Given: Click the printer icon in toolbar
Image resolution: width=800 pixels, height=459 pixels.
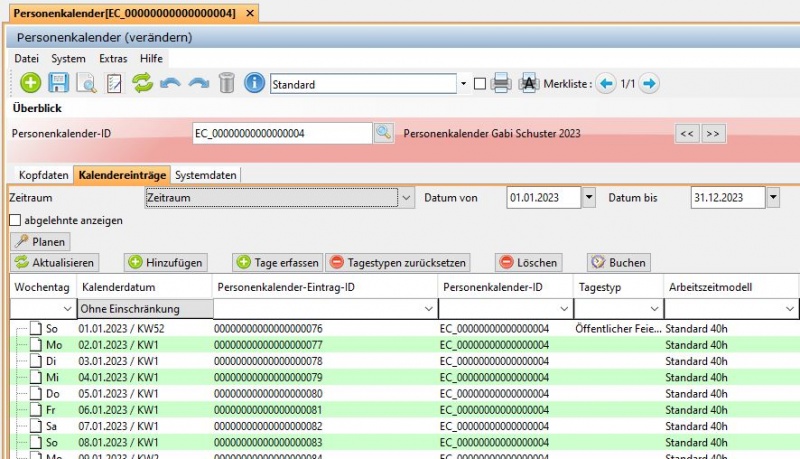Looking at the screenshot, I should pos(502,84).
